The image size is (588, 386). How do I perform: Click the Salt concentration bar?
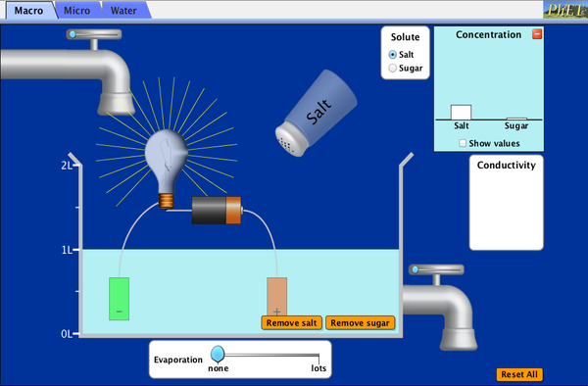click(x=461, y=112)
